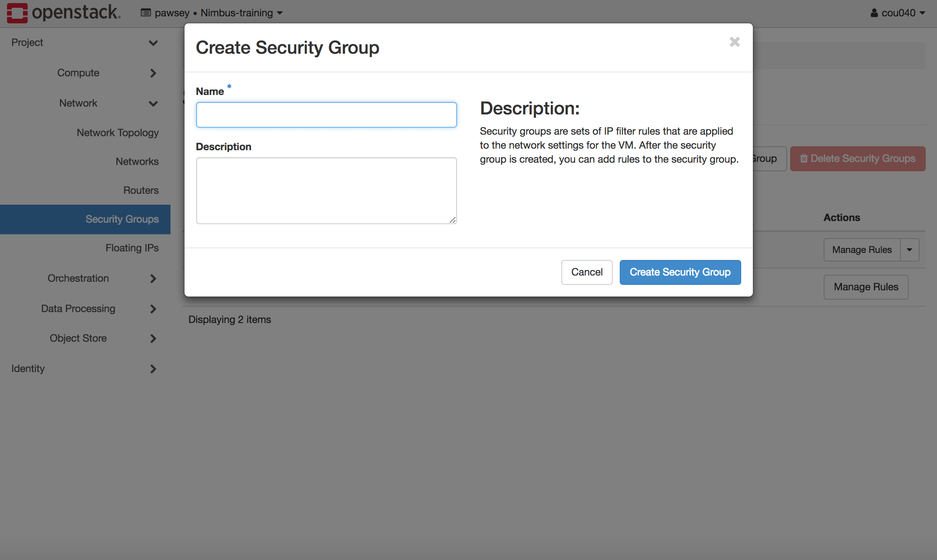This screenshot has height=560, width=937.
Task: Click the required field asterisk beside Name
Action: [x=229, y=87]
